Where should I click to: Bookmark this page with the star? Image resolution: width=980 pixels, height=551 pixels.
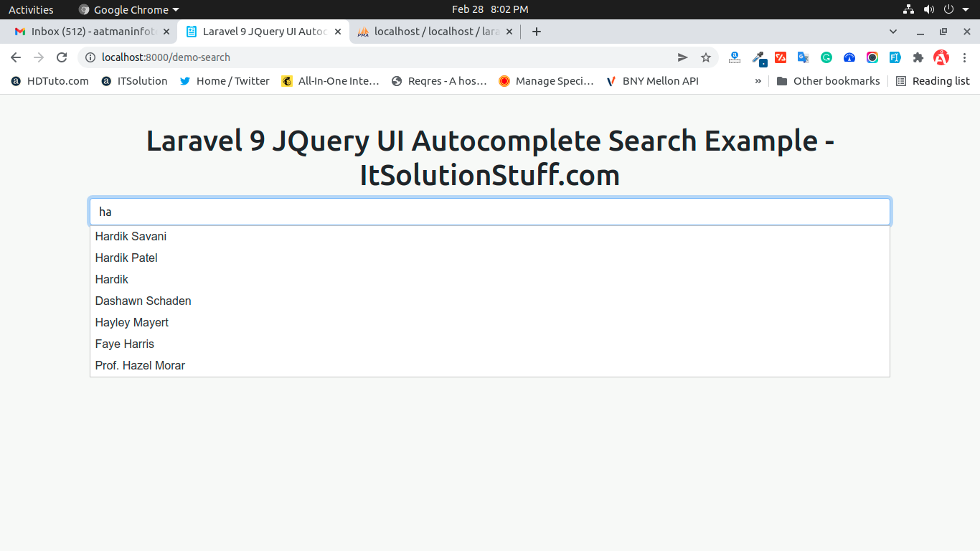tap(706, 57)
